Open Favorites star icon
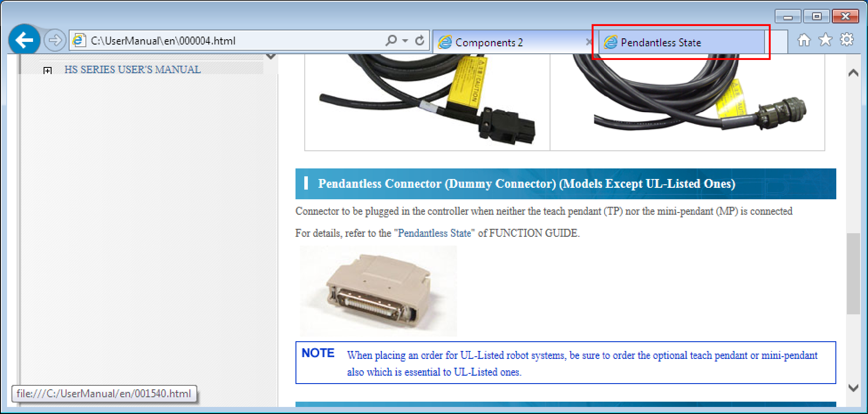868x414 pixels. tap(825, 40)
